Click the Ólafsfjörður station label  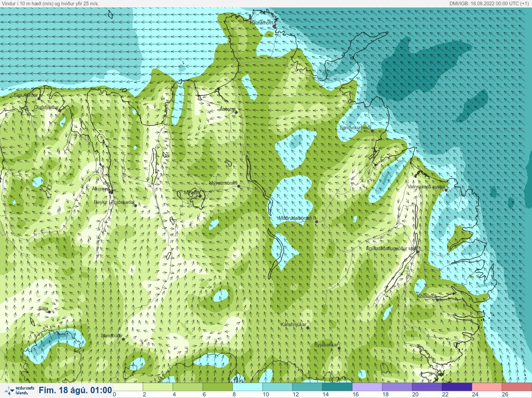point(46,107)
